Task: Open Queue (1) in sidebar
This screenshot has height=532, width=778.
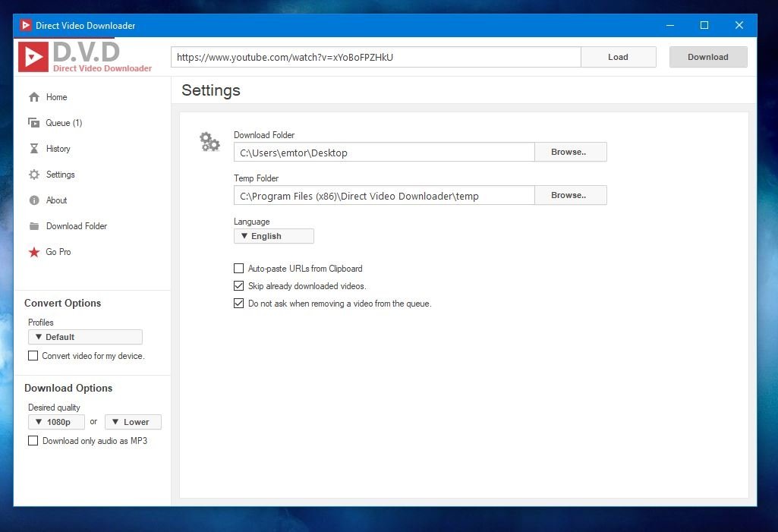Action: [64, 123]
